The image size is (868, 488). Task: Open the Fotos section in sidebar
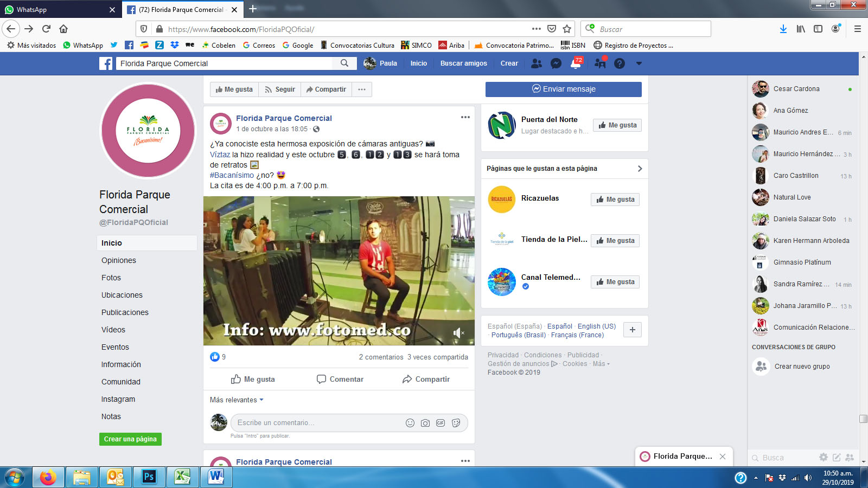pyautogui.click(x=111, y=278)
